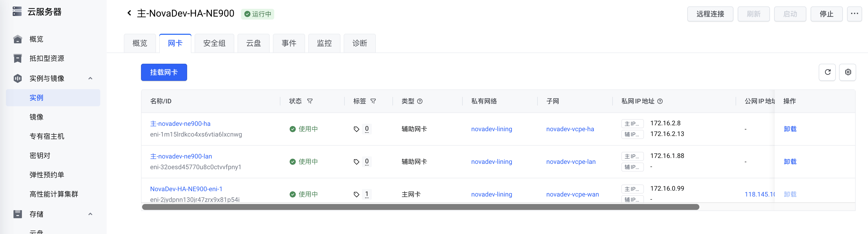Click tag count 0 in 主-novadev-ne900-ha row
The width and height of the screenshot is (868, 234).
[x=367, y=129]
